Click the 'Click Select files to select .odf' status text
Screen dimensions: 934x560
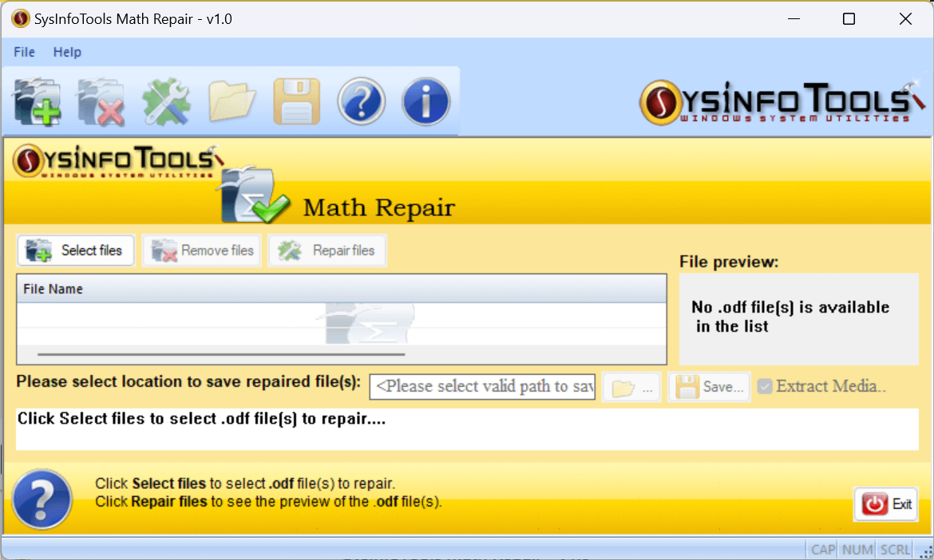coord(201,419)
